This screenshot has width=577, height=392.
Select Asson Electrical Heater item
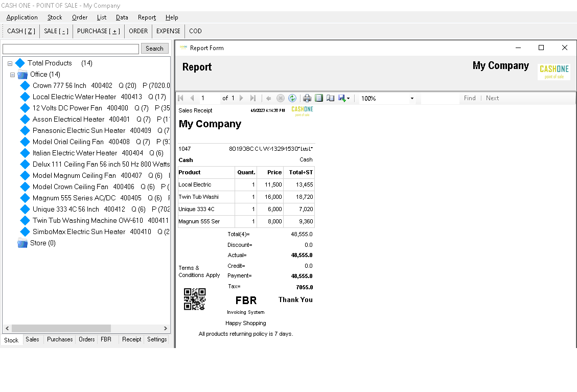click(x=101, y=119)
